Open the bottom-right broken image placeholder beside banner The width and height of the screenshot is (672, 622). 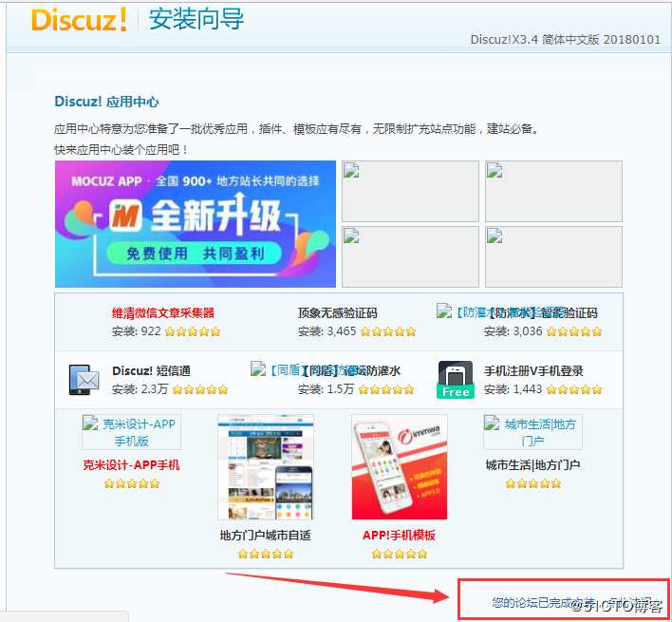pyautogui.click(x=553, y=256)
